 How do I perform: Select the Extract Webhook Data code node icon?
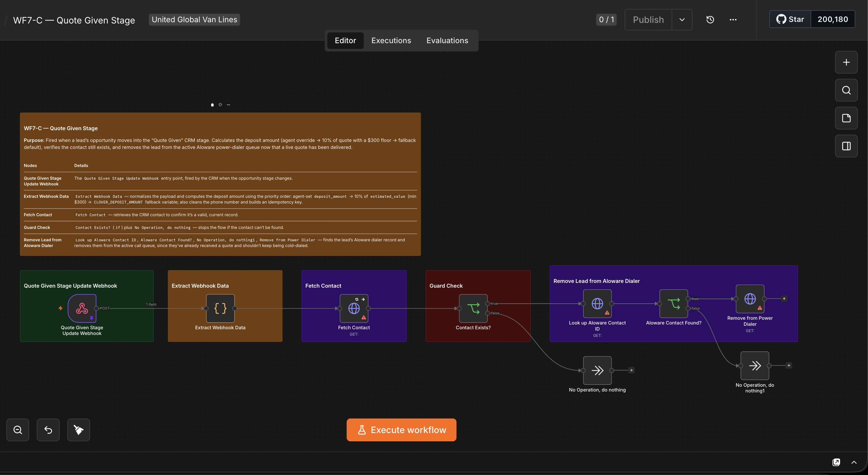click(x=220, y=308)
